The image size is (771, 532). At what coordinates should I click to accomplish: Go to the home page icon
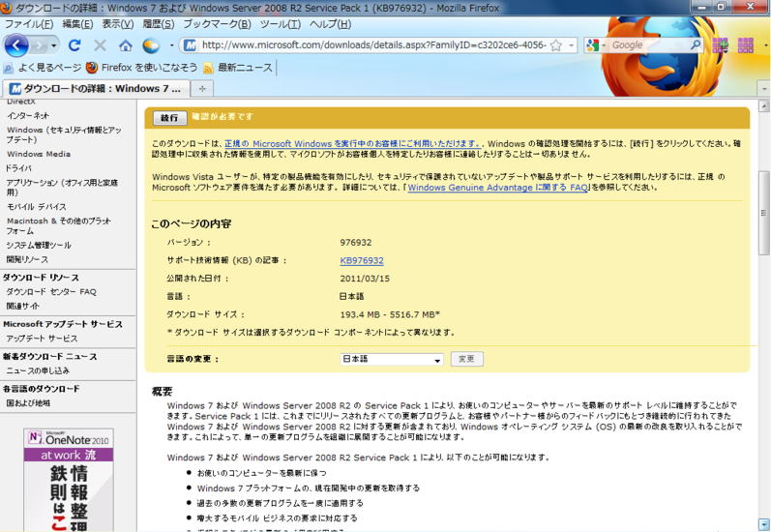[x=126, y=45]
